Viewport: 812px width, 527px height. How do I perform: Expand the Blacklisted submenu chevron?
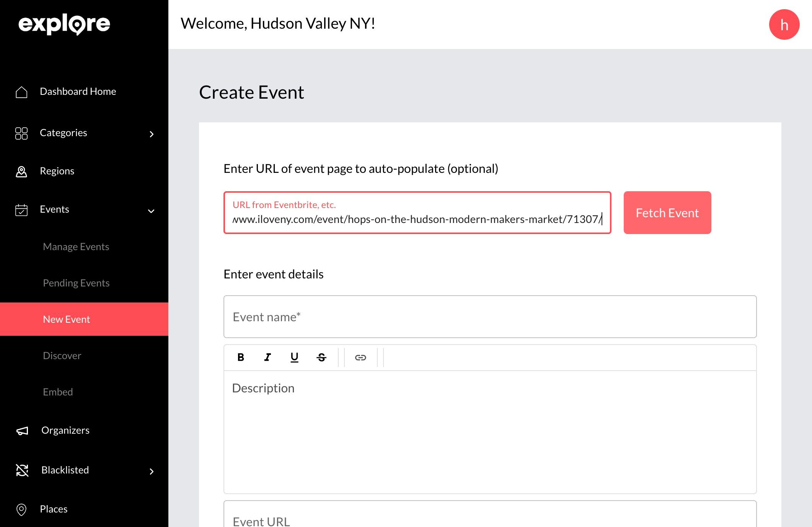pyautogui.click(x=152, y=471)
